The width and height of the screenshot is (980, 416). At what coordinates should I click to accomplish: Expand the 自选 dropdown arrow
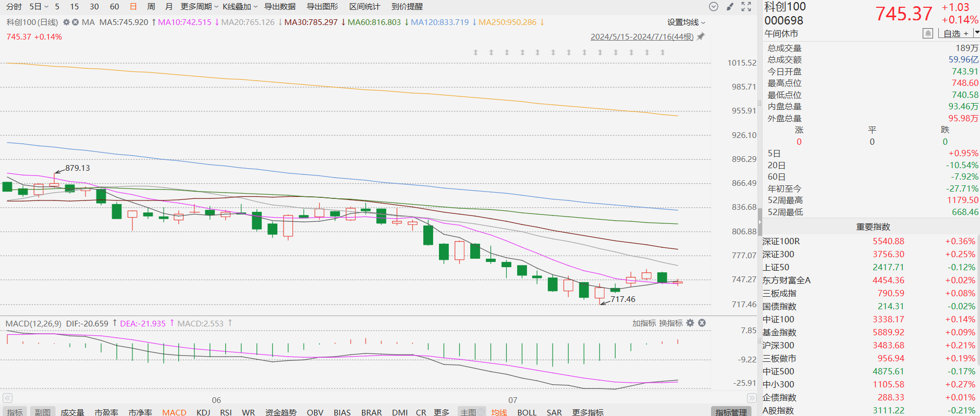(x=976, y=33)
